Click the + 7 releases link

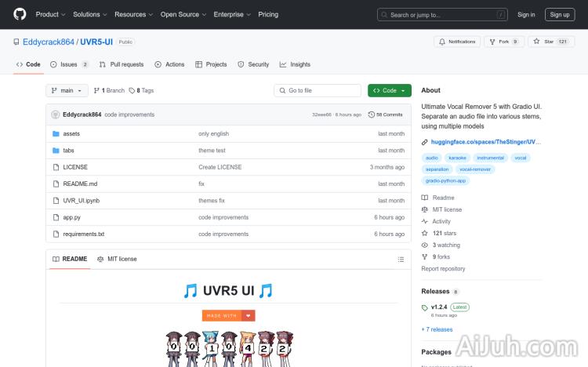point(437,329)
